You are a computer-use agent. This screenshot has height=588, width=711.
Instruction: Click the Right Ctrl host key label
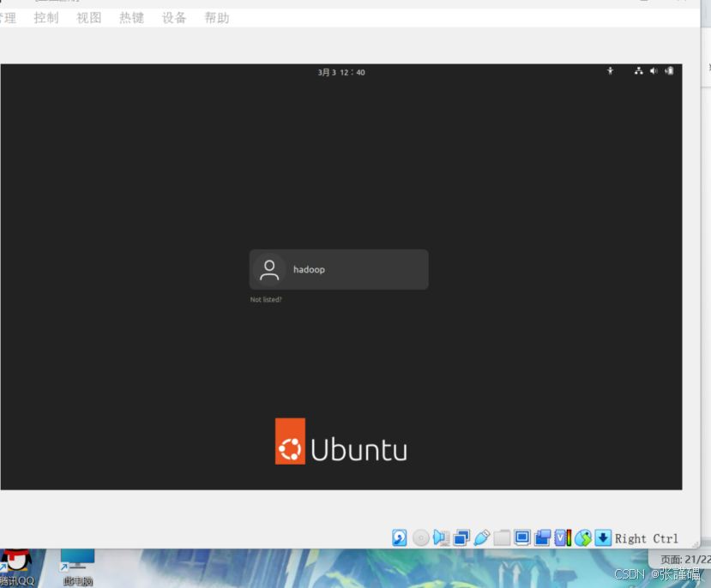[647, 538]
